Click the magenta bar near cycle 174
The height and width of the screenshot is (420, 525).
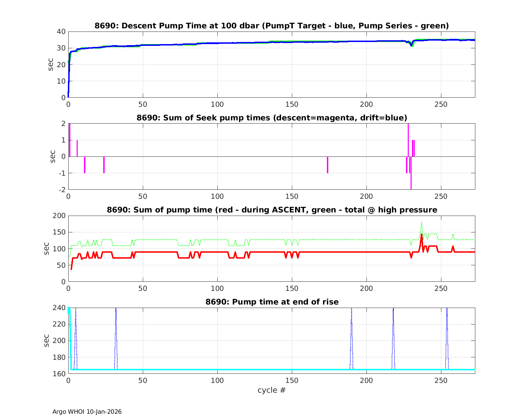click(x=328, y=165)
